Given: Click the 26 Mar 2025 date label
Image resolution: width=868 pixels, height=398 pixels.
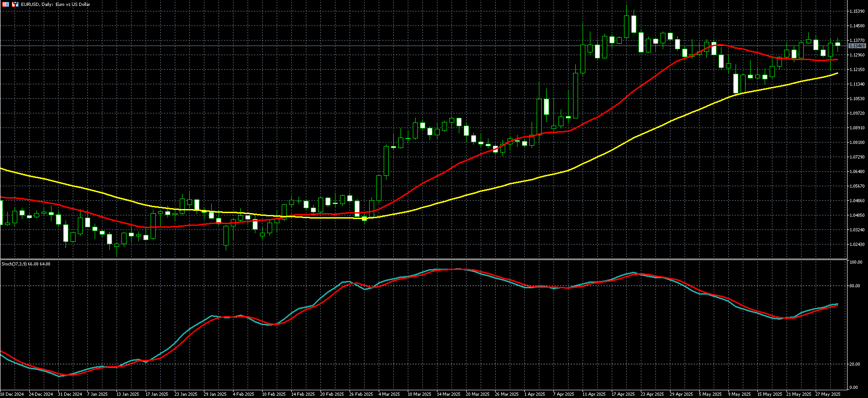Looking at the screenshot, I should point(507,394).
